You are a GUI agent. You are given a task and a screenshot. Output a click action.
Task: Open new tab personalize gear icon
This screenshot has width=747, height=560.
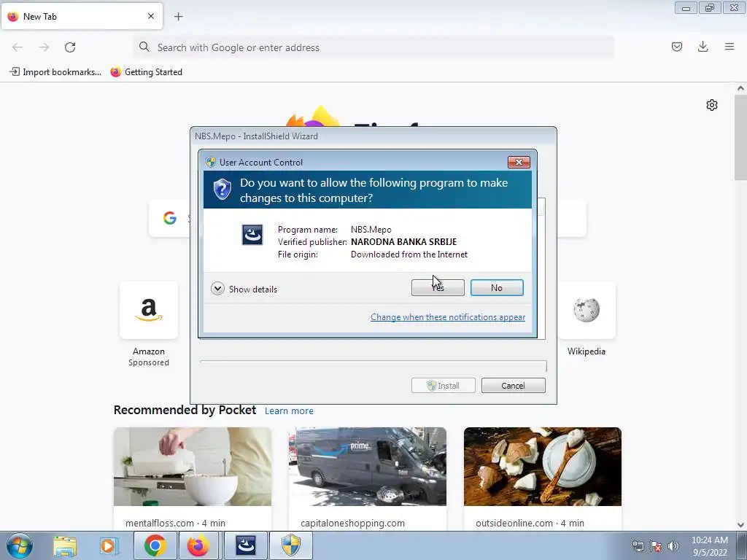tap(712, 105)
